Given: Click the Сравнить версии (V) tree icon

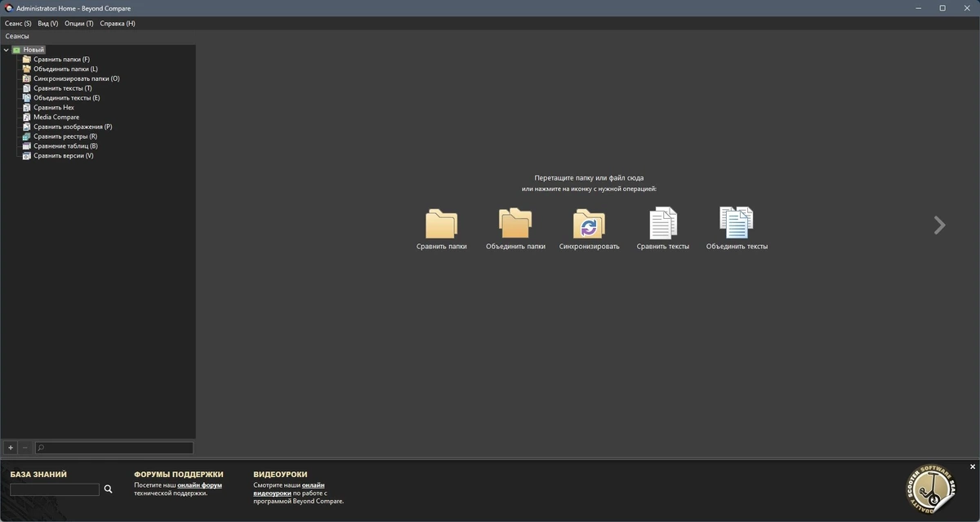Looking at the screenshot, I should pyautogui.click(x=27, y=155).
